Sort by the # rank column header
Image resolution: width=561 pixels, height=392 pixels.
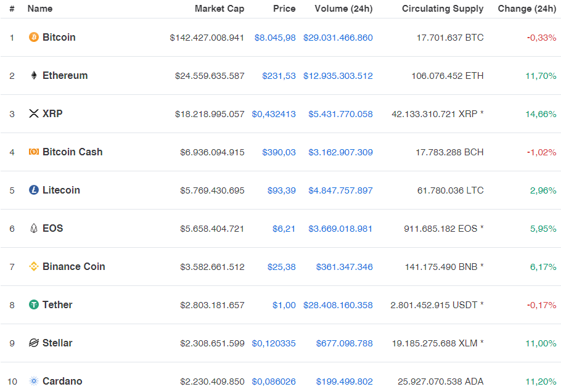click(12, 9)
